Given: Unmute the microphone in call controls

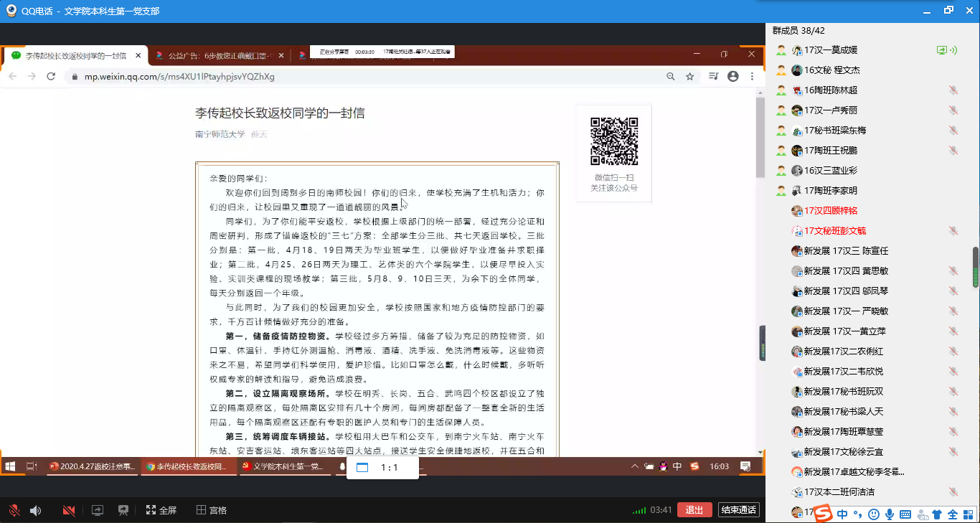Looking at the screenshot, I should click(x=14, y=511).
